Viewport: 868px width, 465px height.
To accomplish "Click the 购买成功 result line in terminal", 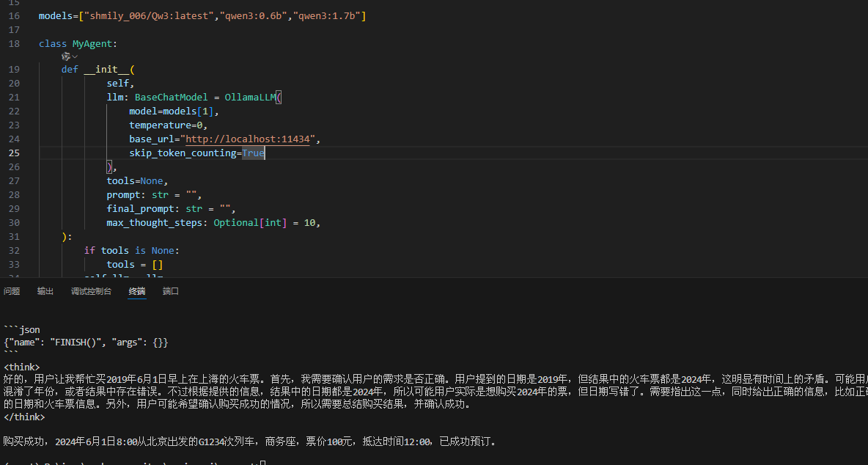I will [x=250, y=442].
